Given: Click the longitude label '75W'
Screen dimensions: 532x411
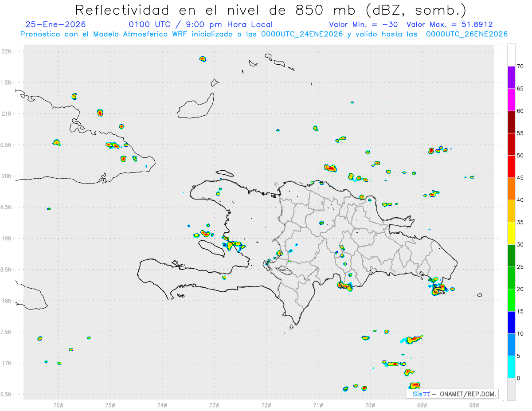Looking at the screenshot, I should [x=110, y=404].
